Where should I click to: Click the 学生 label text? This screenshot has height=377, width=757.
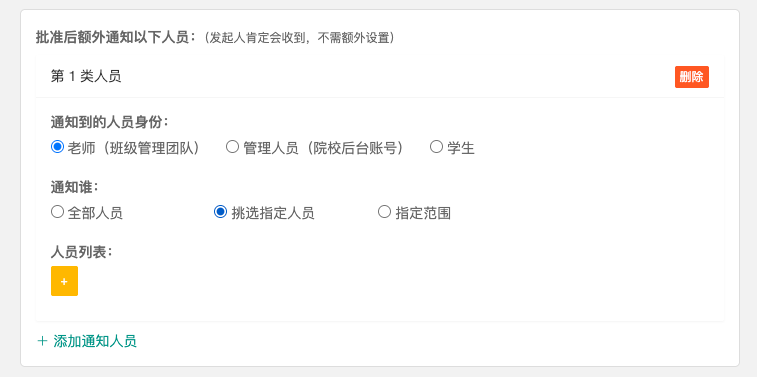pyautogui.click(x=461, y=148)
